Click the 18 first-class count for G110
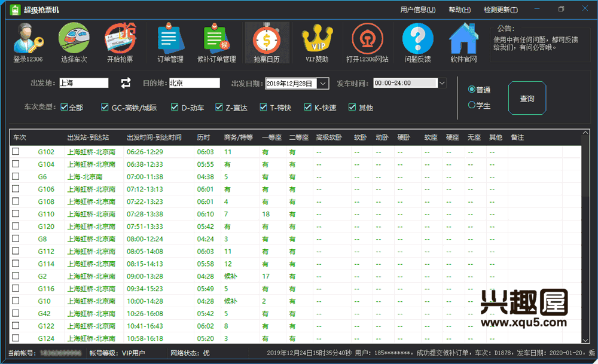 point(266,214)
